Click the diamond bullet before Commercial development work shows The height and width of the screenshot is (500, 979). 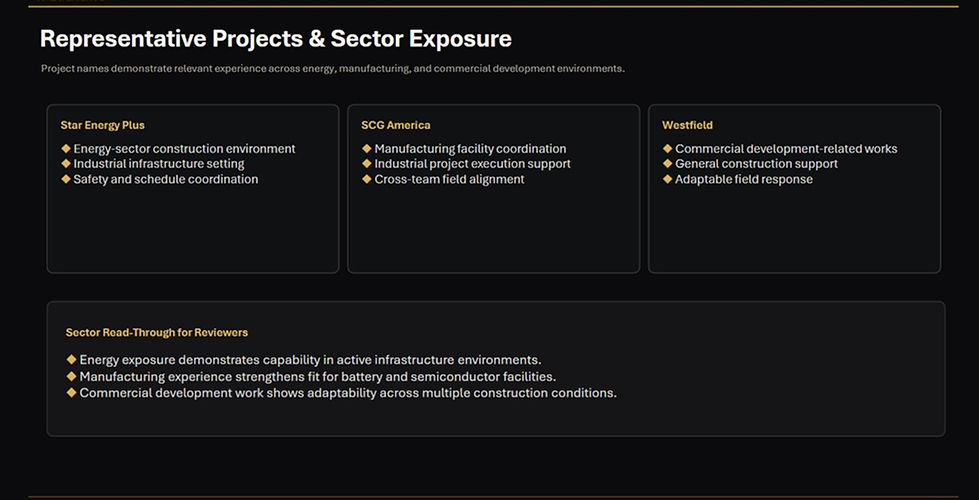71,393
